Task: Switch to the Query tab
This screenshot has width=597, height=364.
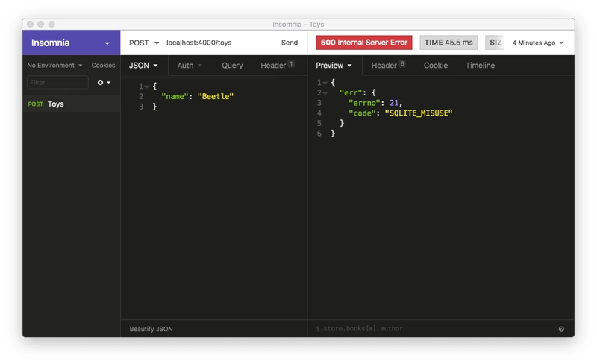Action: (x=232, y=66)
